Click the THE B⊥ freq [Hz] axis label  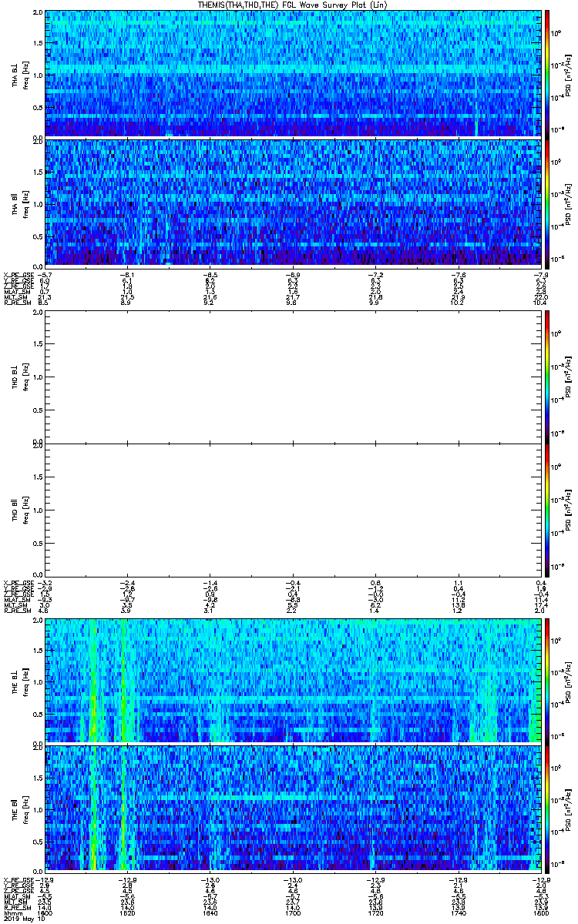pos(25,681)
